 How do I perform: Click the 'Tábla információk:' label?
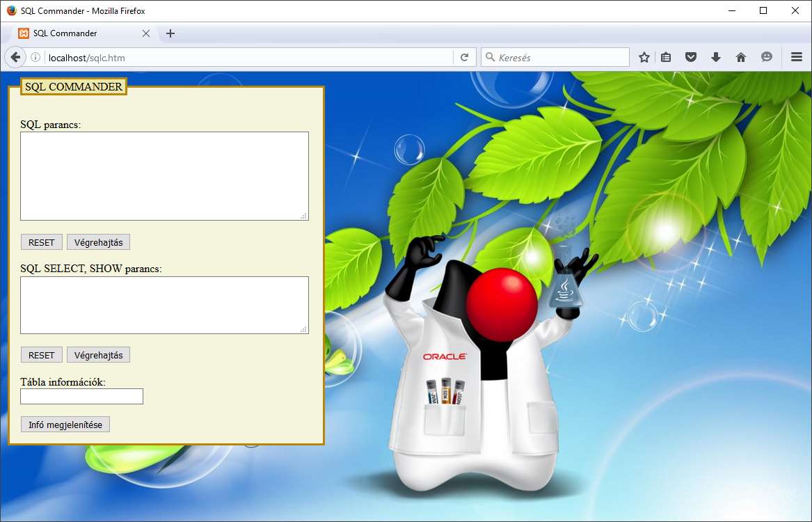[x=63, y=382]
